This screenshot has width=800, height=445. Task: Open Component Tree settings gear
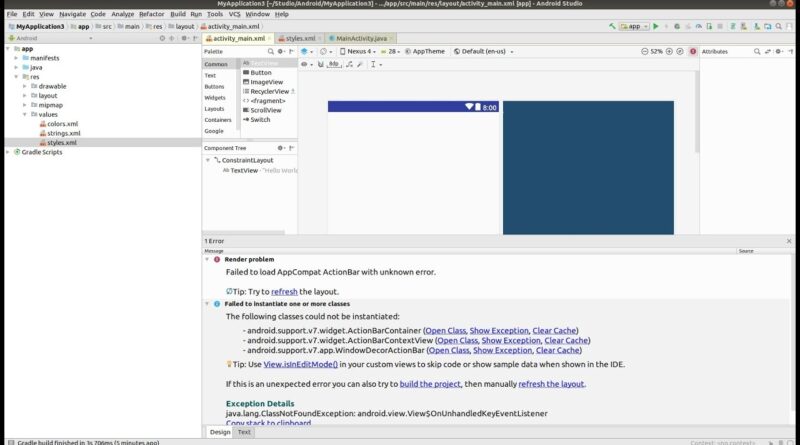pos(280,148)
